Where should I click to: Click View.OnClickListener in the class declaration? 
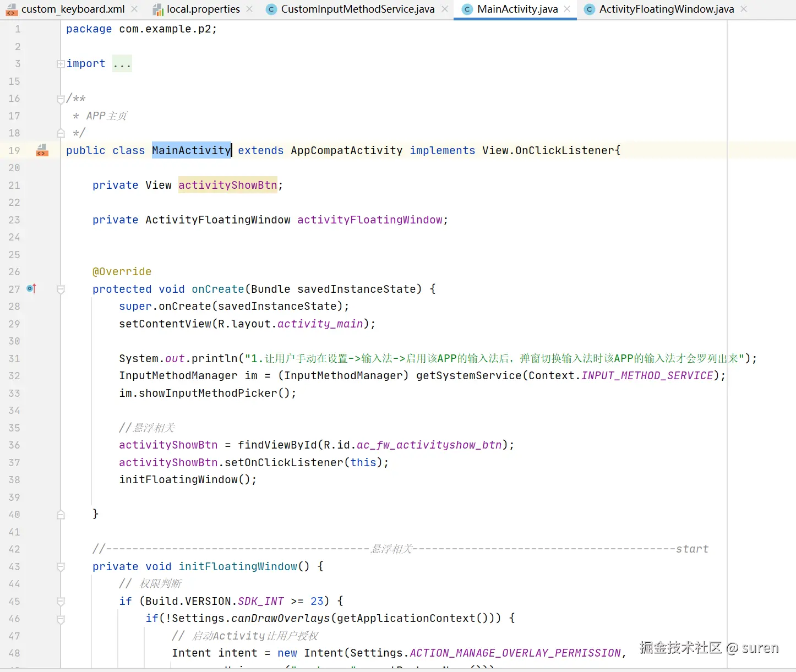pyautogui.click(x=548, y=150)
